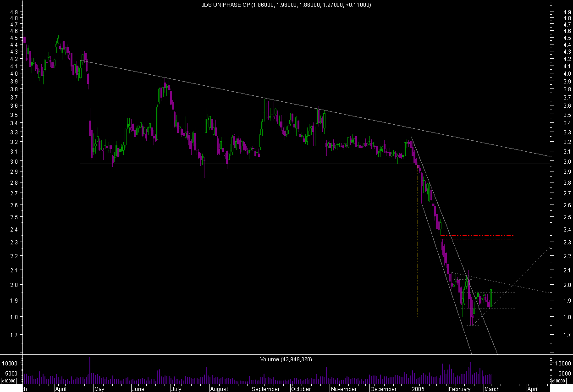Click the February month label
Image resolution: width=573 pixels, height=392 pixels.
tap(459, 389)
